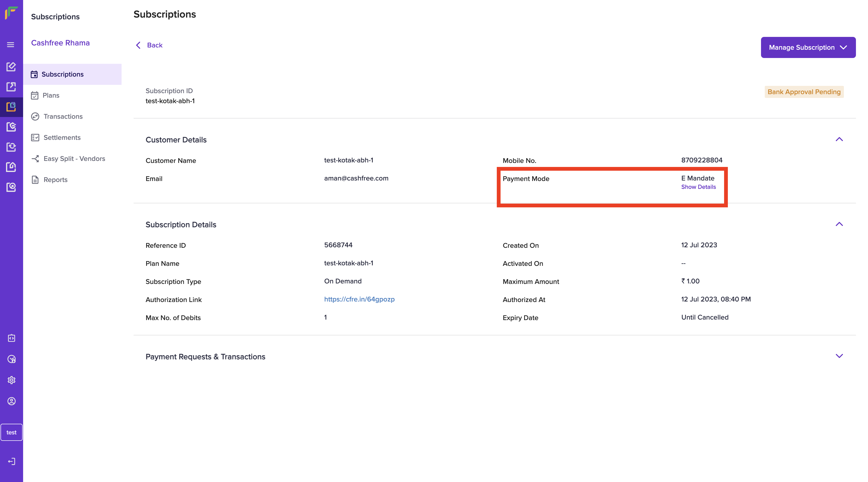The height and width of the screenshot is (482, 868).
Task: Click the settings gear icon in sidebar
Action: [12, 380]
